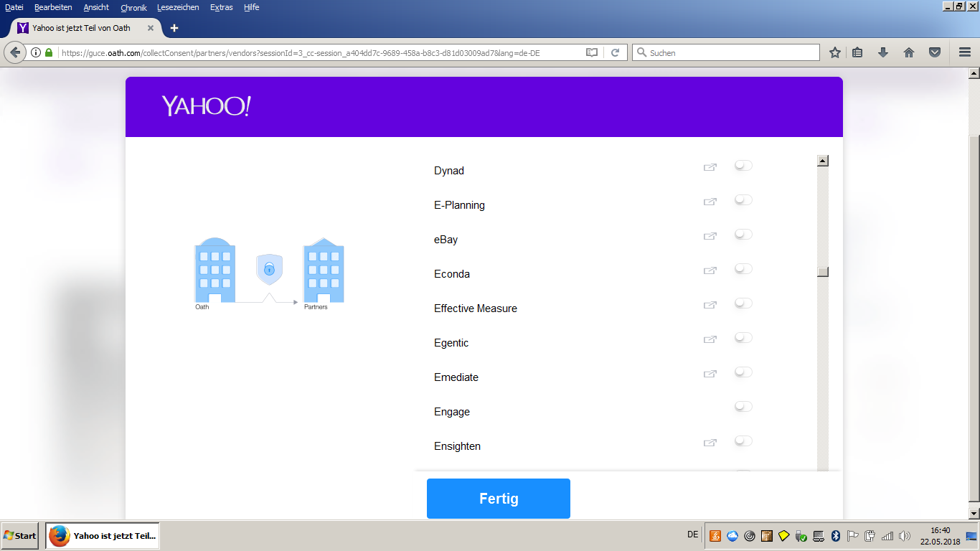Toggle the Emediate consent switch

(x=743, y=372)
